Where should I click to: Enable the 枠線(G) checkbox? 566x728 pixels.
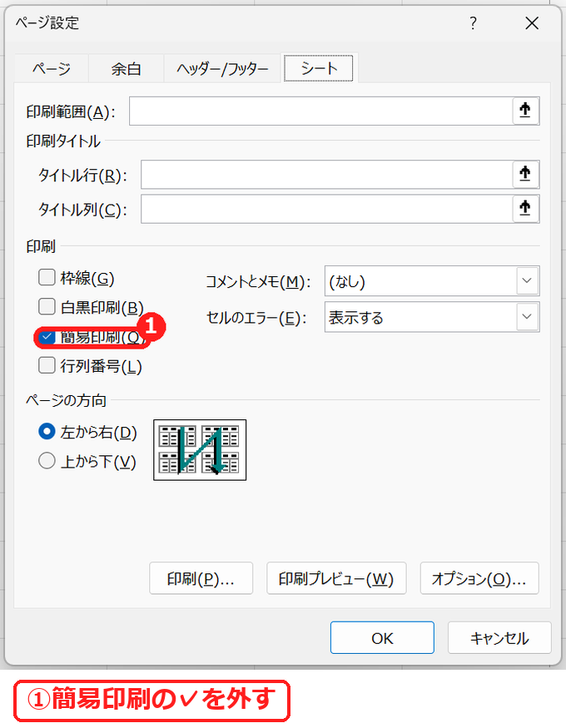tap(47, 278)
